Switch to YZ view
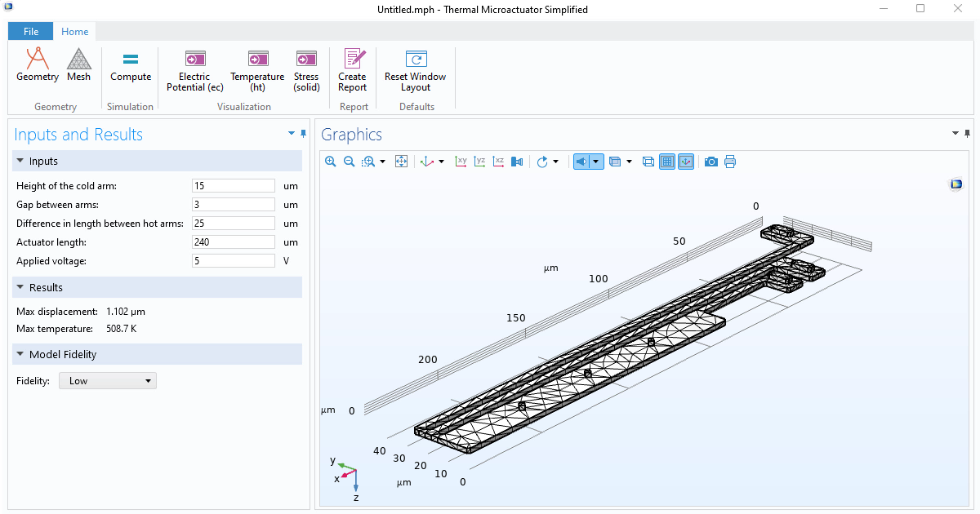The image size is (980, 514). pyautogui.click(x=480, y=162)
